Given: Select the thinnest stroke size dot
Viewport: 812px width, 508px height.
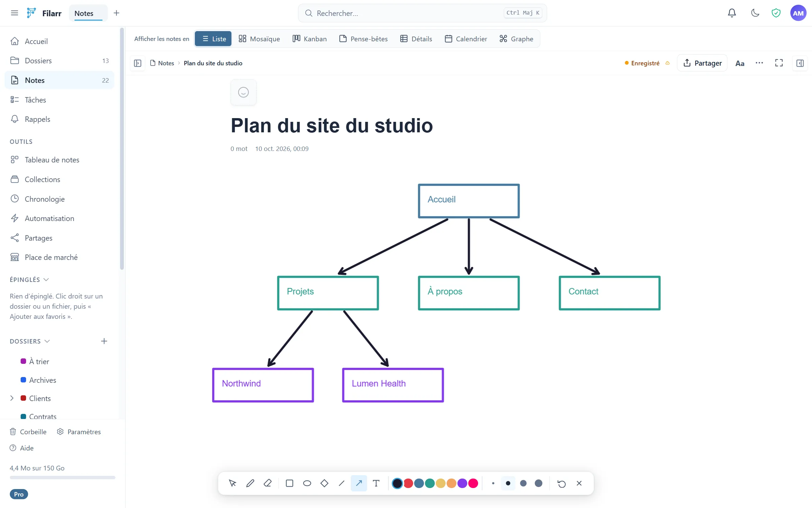Looking at the screenshot, I should (493, 483).
